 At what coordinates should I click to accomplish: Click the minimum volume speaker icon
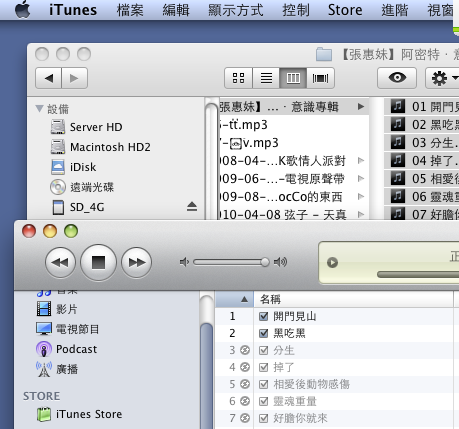click(x=184, y=262)
